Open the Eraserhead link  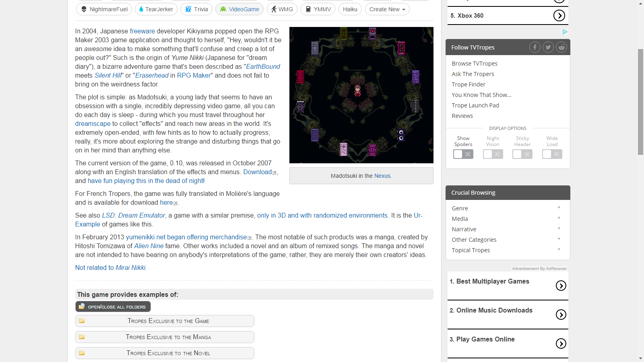[x=152, y=75]
